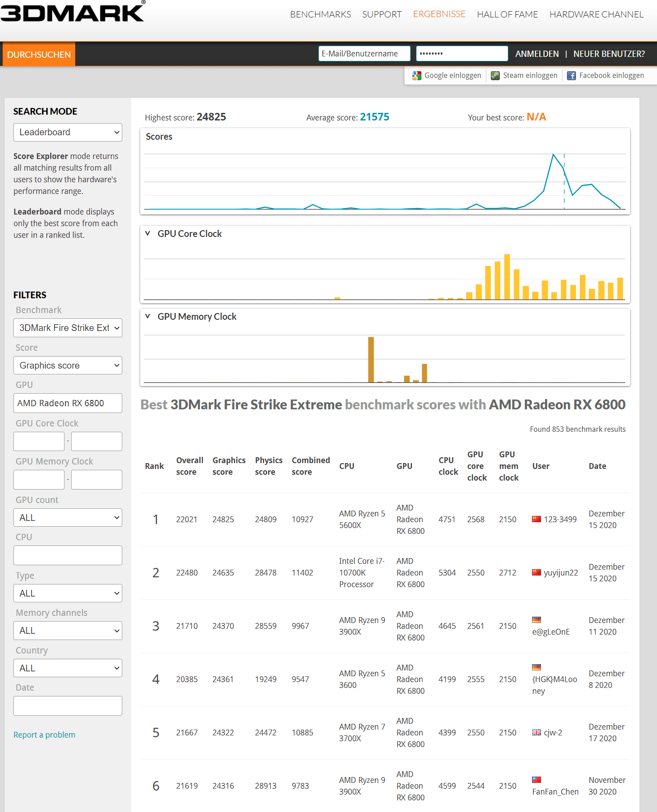
Task: Open the Type filter dropdown
Action: (x=68, y=593)
